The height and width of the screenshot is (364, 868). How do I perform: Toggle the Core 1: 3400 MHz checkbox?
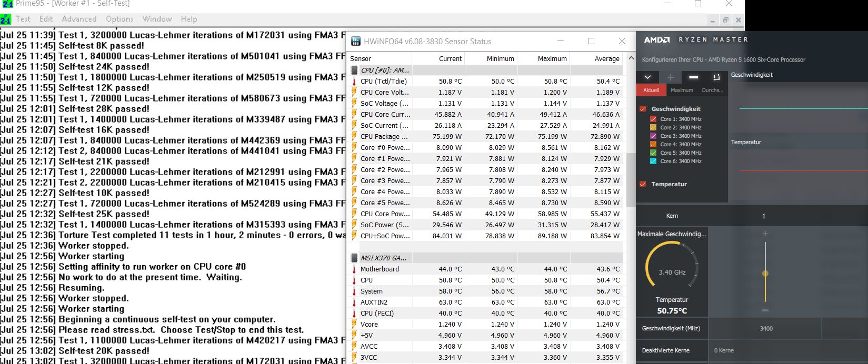click(653, 119)
